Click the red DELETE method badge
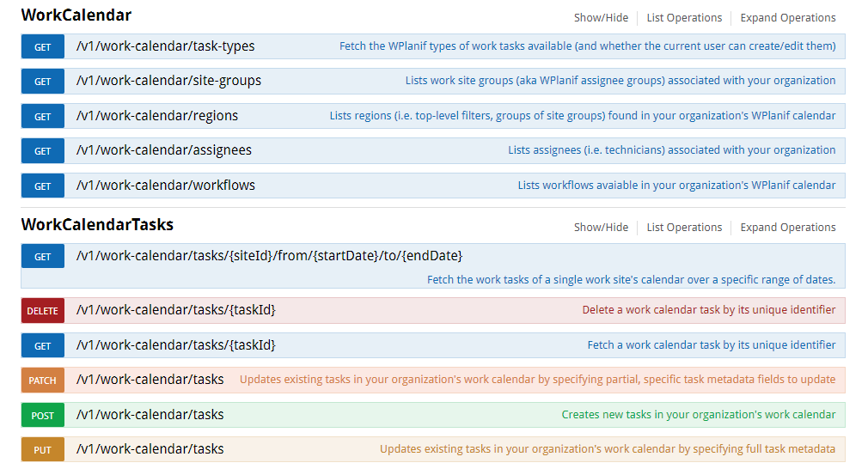 pos(42,311)
